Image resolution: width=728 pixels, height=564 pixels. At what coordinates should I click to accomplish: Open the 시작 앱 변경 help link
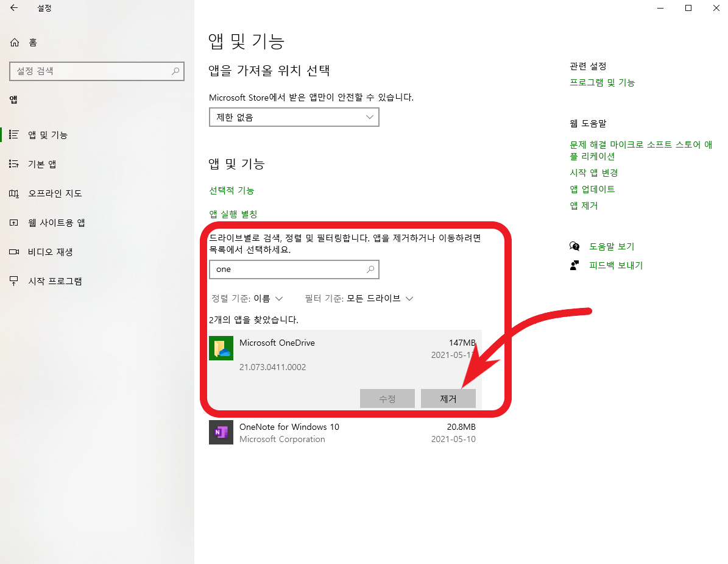tap(594, 173)
